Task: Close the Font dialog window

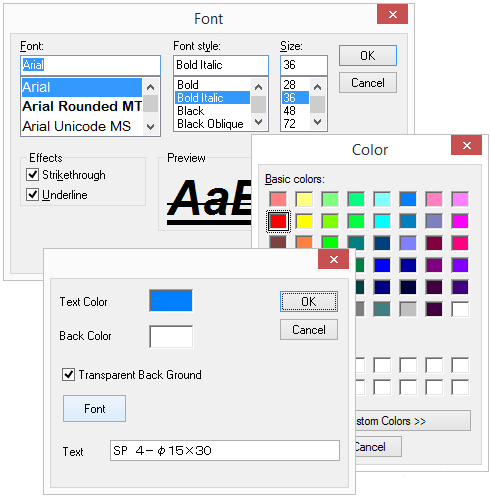Action: [x=392, y=14]
